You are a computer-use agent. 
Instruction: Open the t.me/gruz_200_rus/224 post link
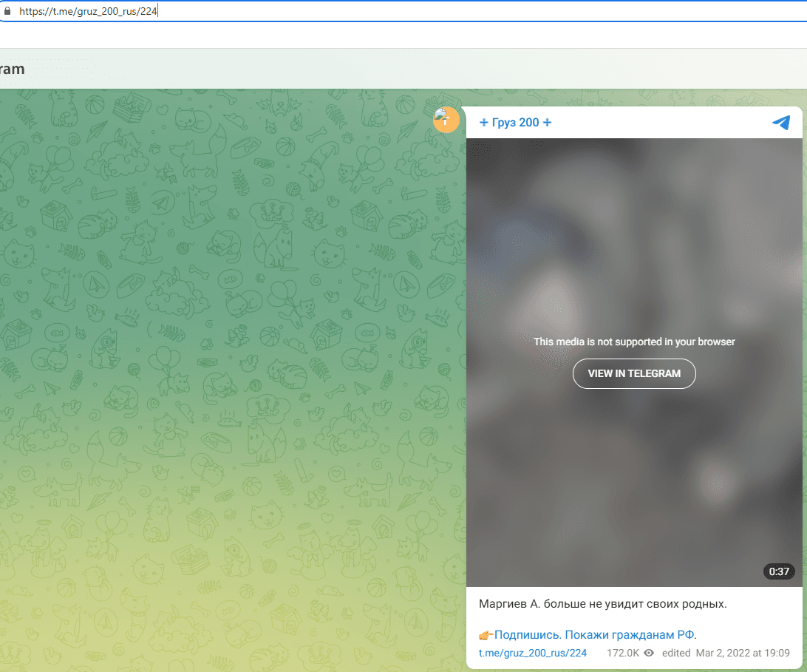(533, 653)
